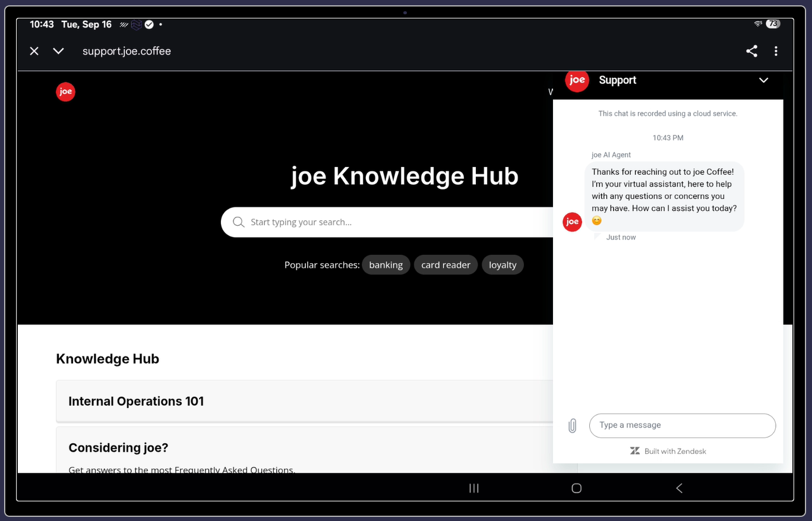The width and height of the screenshot is (812, 521).
Task: Tap the Android back button
Action: tap(679, 488)
